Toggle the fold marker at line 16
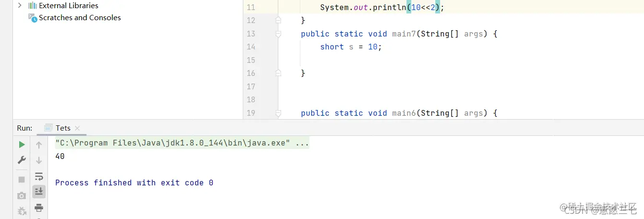The width and height of the screenshot is (644, 219). 278,73
